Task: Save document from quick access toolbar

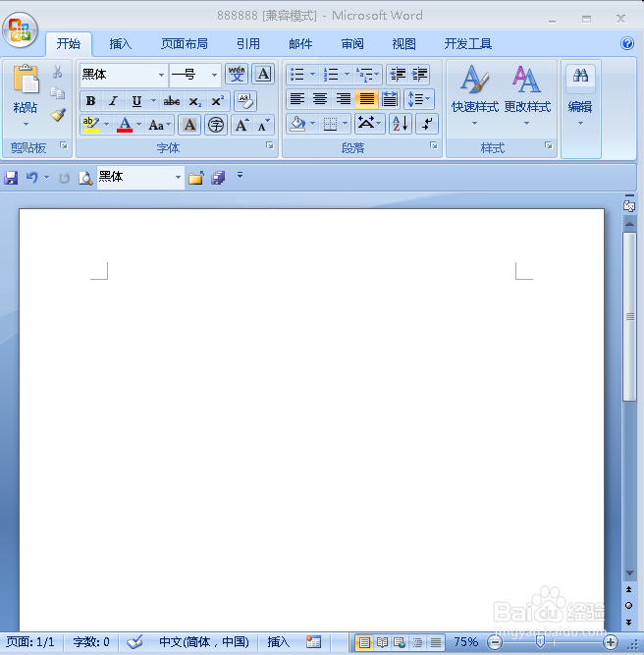Action: point(11,178)
